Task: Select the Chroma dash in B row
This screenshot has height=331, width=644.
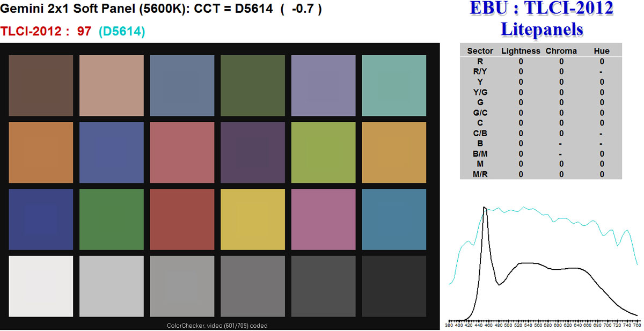Action: click(x=561, y=143)
